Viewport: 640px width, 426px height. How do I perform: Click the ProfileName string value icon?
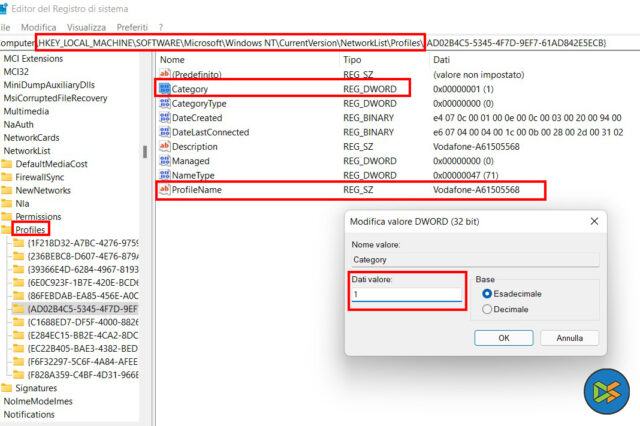pos(164,189)
